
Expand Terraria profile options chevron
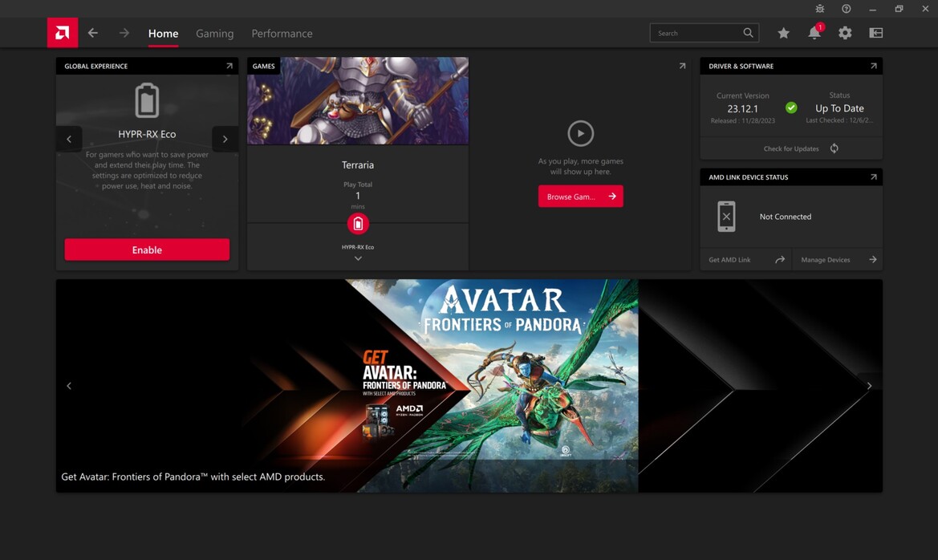(x=358, y=258)
